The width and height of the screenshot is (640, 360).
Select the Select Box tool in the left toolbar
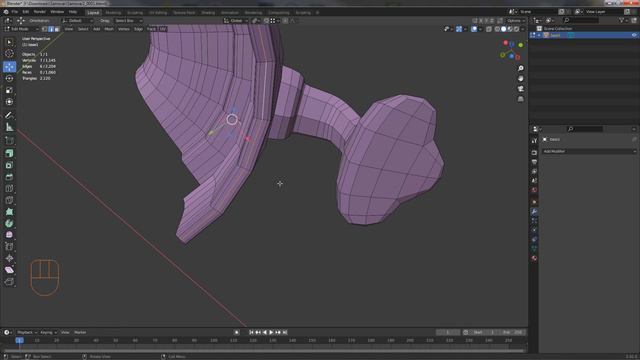point(9,42)
